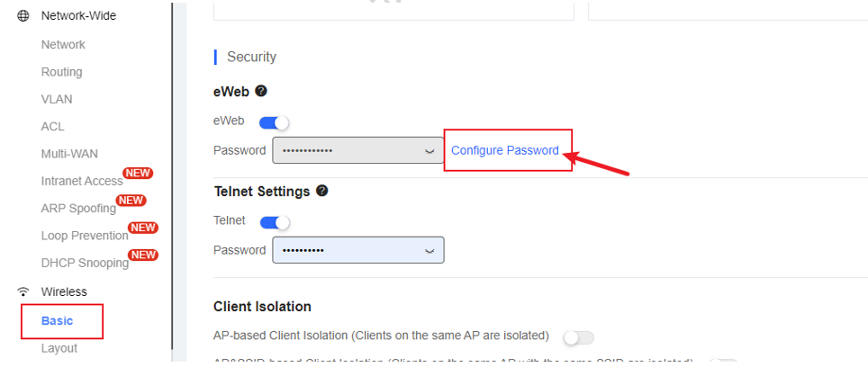Reveal Telnet password with eye icon
The width and height of the screenshot is (868, 376).
click(429, 250)
